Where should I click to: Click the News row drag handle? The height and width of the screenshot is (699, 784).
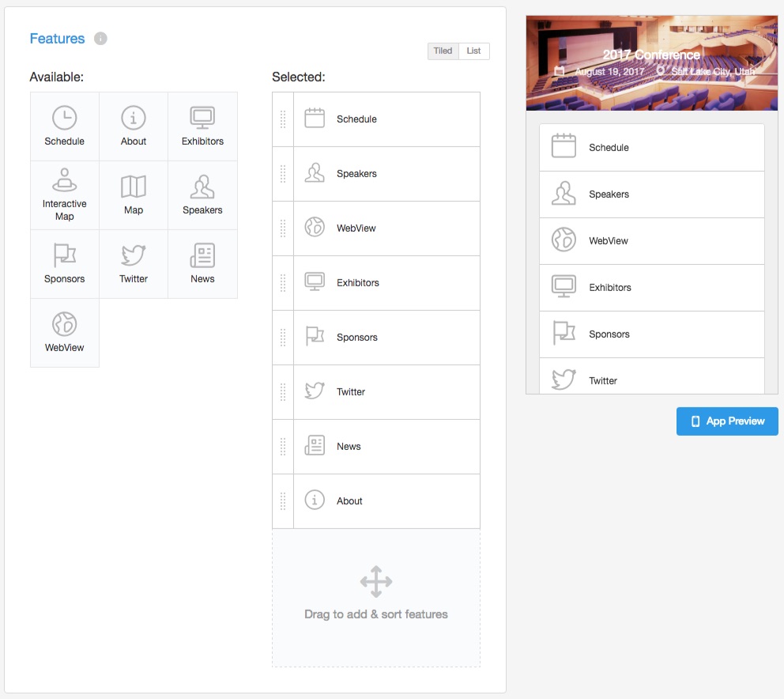283,446
